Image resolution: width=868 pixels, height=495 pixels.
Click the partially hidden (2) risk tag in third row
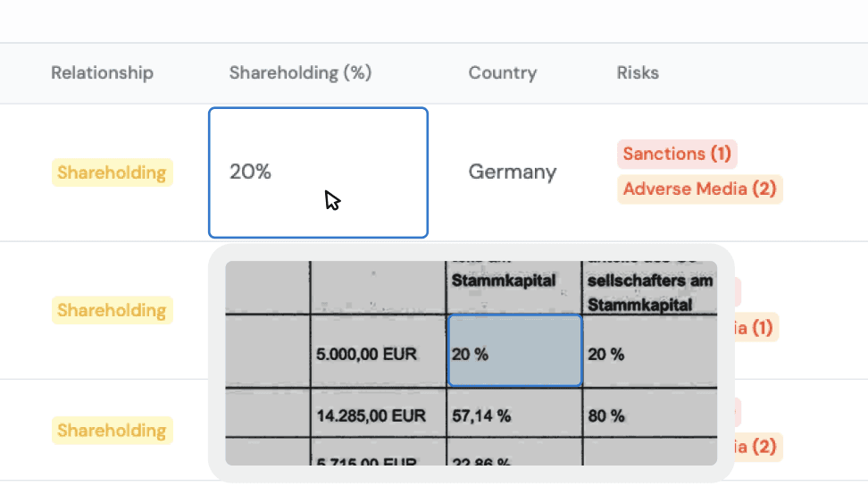point(757,447)
